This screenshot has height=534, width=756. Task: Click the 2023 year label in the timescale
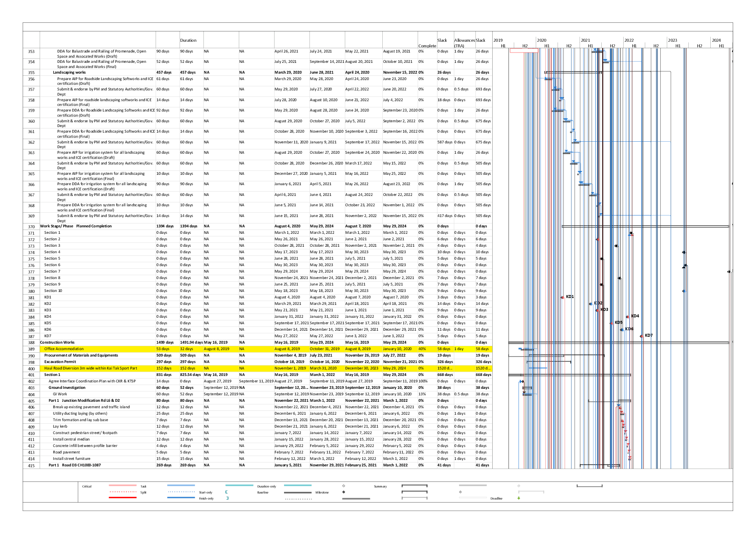[x=672, y=40]
